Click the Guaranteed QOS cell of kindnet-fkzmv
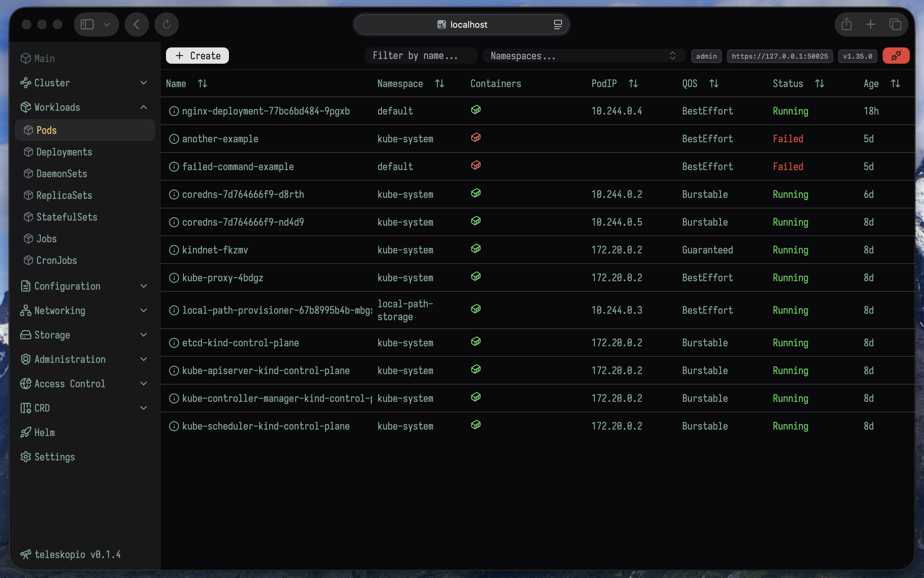924x578 pixels. click(707, 250)
